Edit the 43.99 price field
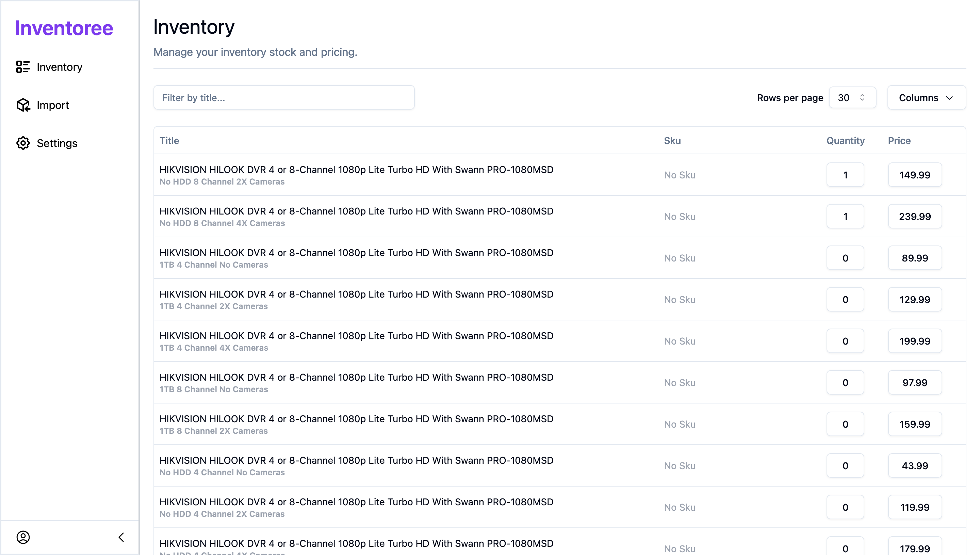980x555 pixels. (915, 465)
